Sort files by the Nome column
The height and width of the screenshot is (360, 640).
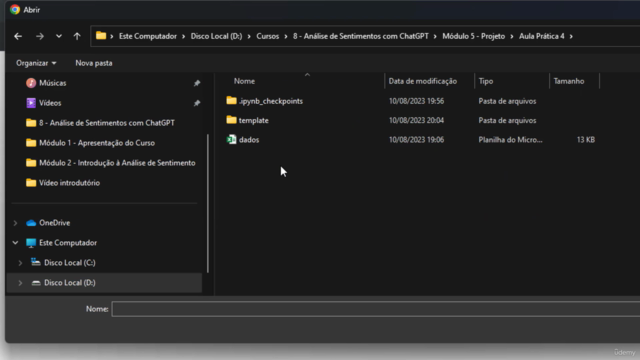244,81
